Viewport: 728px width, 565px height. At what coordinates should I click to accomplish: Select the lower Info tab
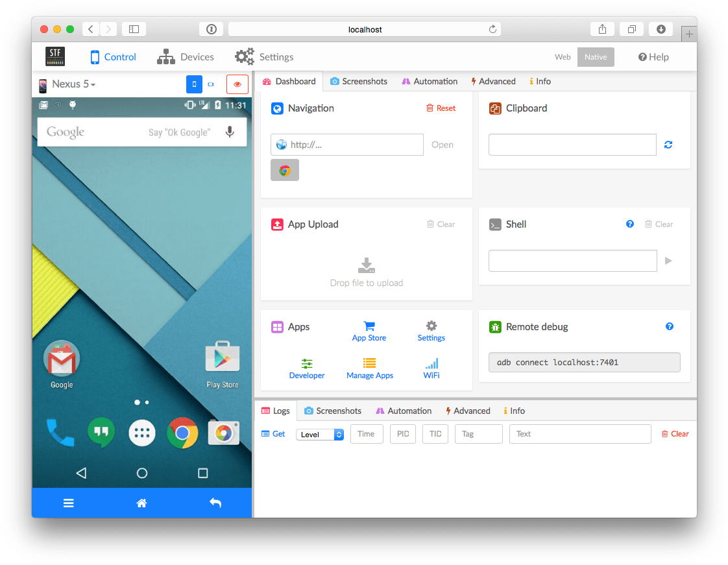(x=514, y=411)
